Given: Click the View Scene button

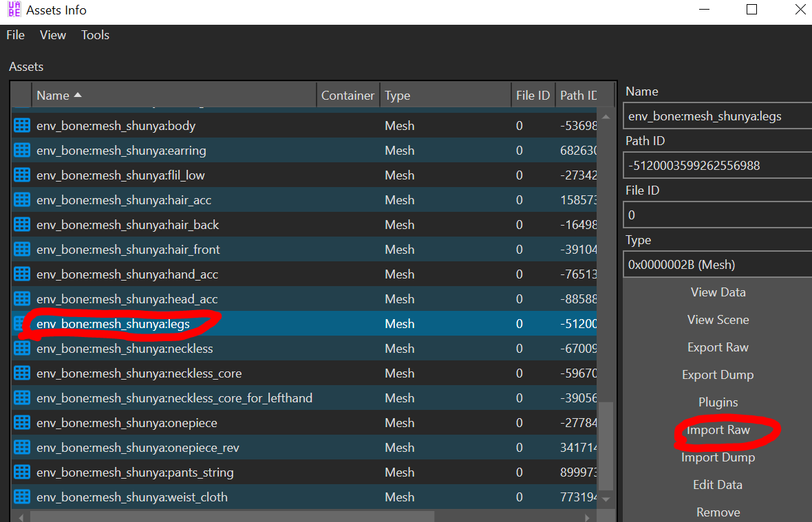Looking at the screenshot, I should [x=718, y=320].
